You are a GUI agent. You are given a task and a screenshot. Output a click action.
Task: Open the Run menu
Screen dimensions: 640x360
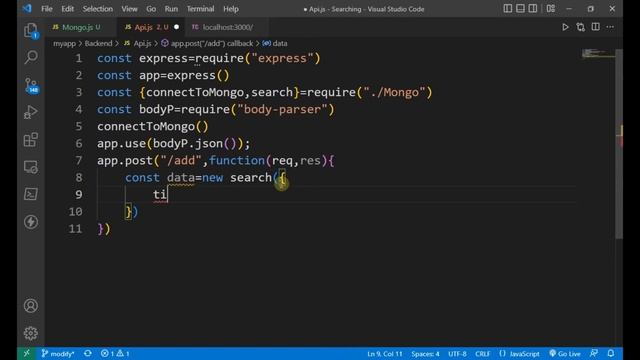pos(171,9)
